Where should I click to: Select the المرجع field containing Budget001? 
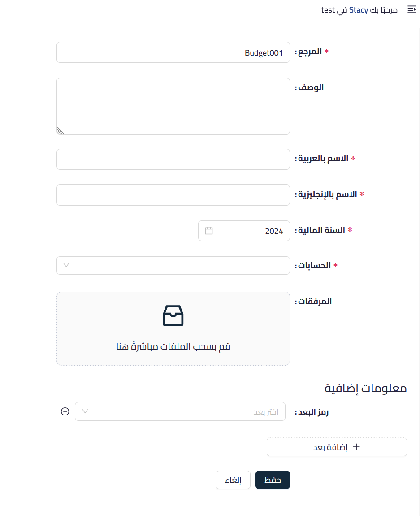173,52
